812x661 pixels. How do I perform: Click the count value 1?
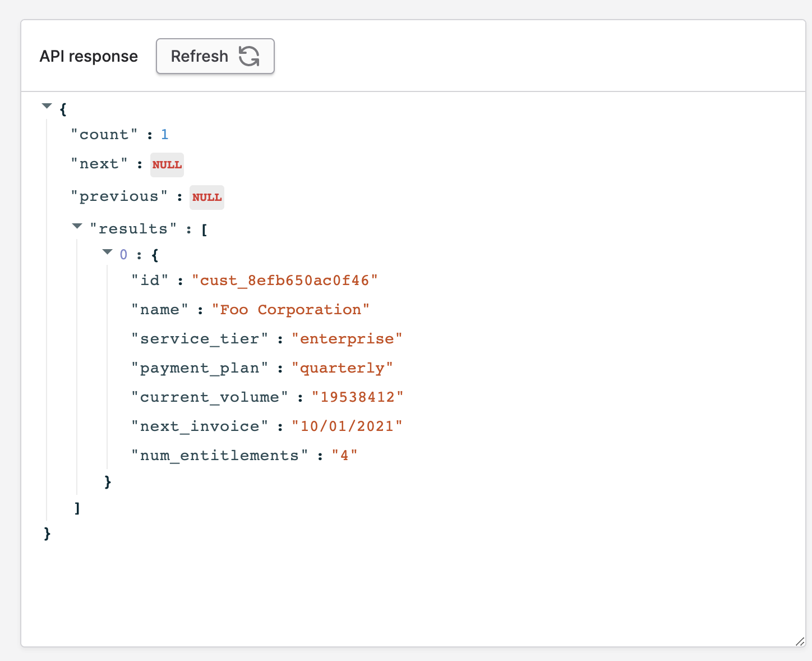pos(165,135)
